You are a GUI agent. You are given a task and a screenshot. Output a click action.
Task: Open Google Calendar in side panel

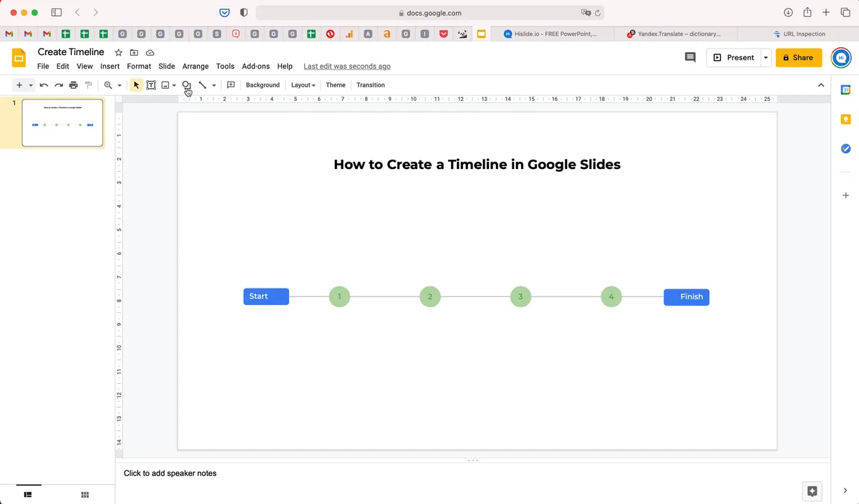[x=845, y=89]
